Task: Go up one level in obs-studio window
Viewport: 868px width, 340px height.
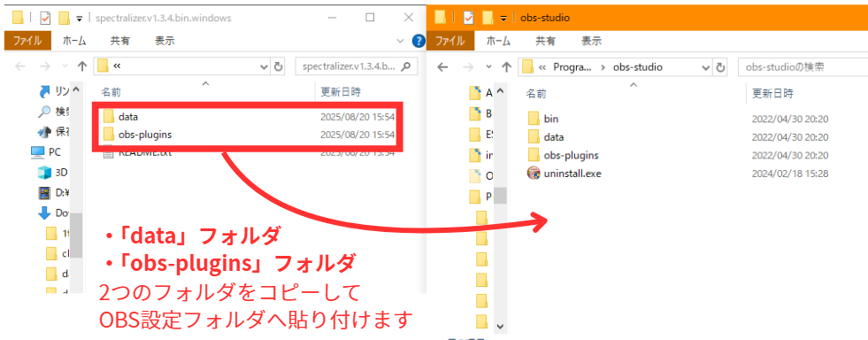Action: pyautogui.click(x=506, y=67)
